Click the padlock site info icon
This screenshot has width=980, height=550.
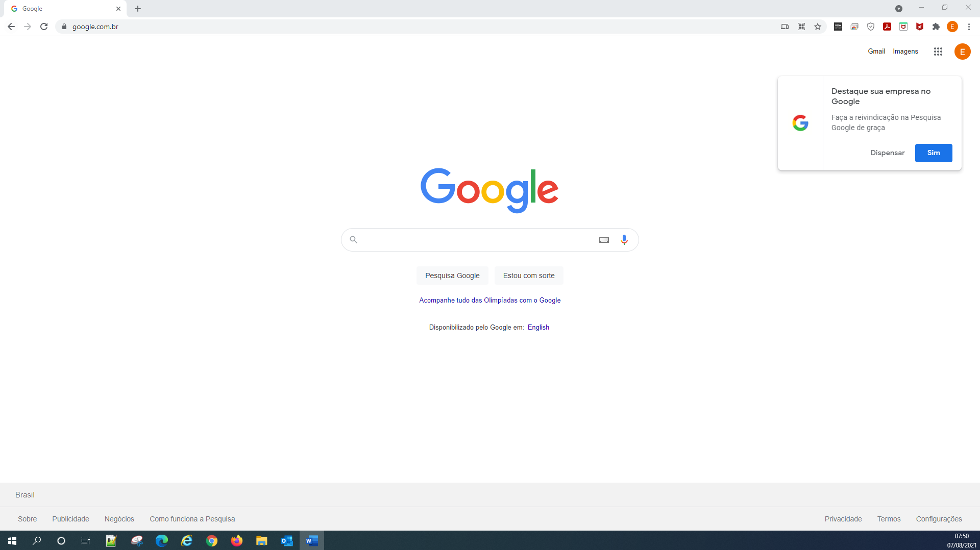point(64,27)
